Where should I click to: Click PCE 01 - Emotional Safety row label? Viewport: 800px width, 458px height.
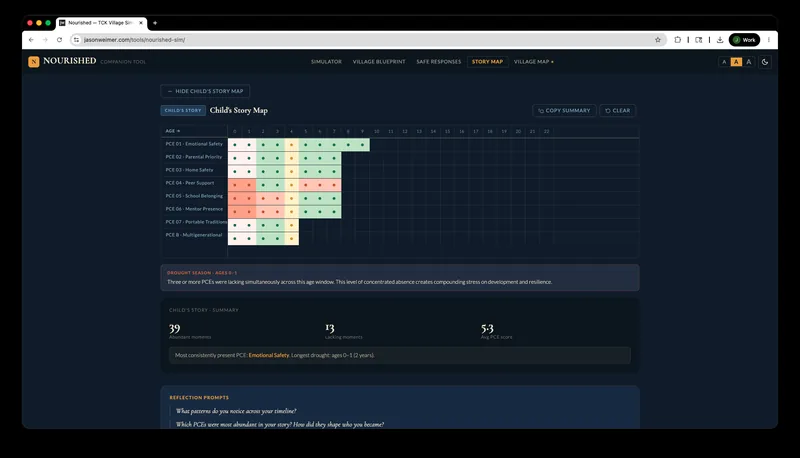(194, 144)
